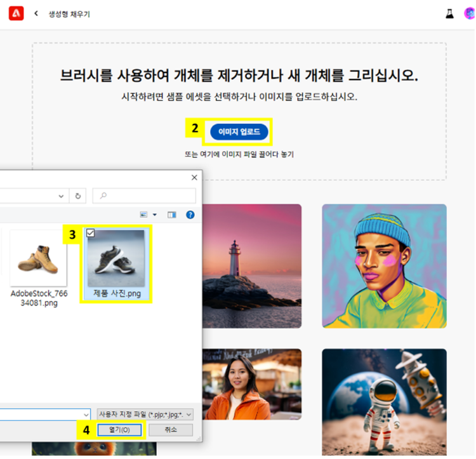Choose the astronaut toy sample image
The height and width of the screenshot is (459, 476).
pos(384,402)
